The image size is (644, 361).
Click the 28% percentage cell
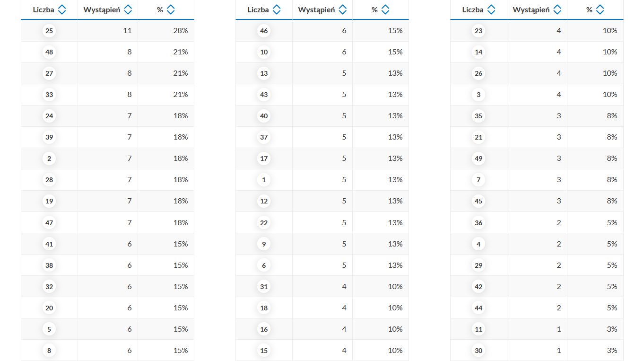click(x=166, y=31)
